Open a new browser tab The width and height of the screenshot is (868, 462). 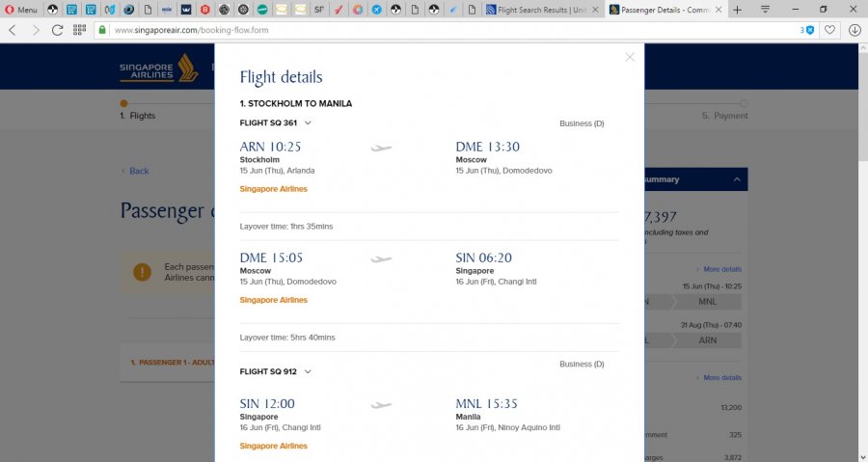click(738, 10)
